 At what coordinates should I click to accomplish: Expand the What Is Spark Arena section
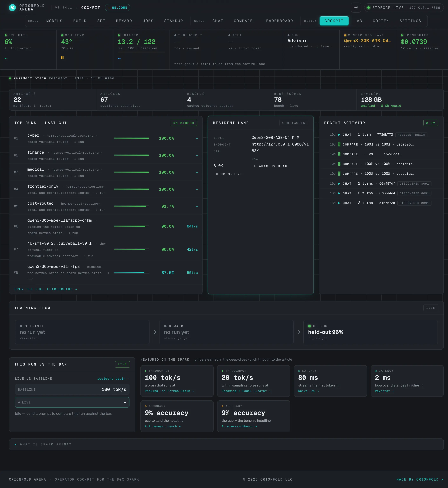tap(226, 444)
